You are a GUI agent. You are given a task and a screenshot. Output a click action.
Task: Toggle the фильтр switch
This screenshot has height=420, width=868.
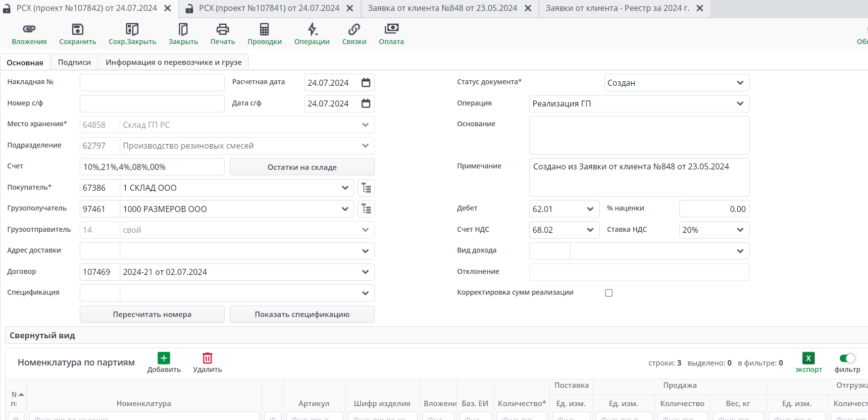click(x=847, y=358)
